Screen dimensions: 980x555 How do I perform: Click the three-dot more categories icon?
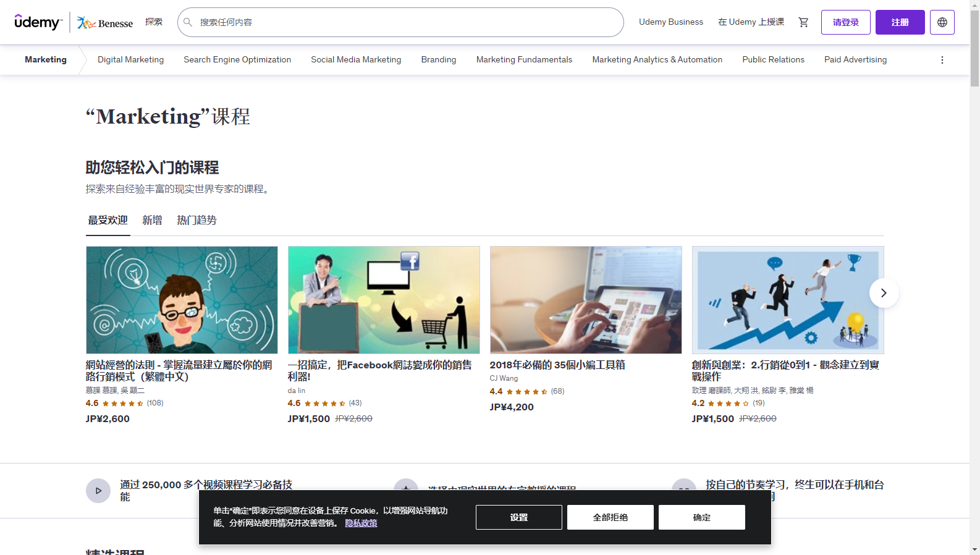(942, 60)
